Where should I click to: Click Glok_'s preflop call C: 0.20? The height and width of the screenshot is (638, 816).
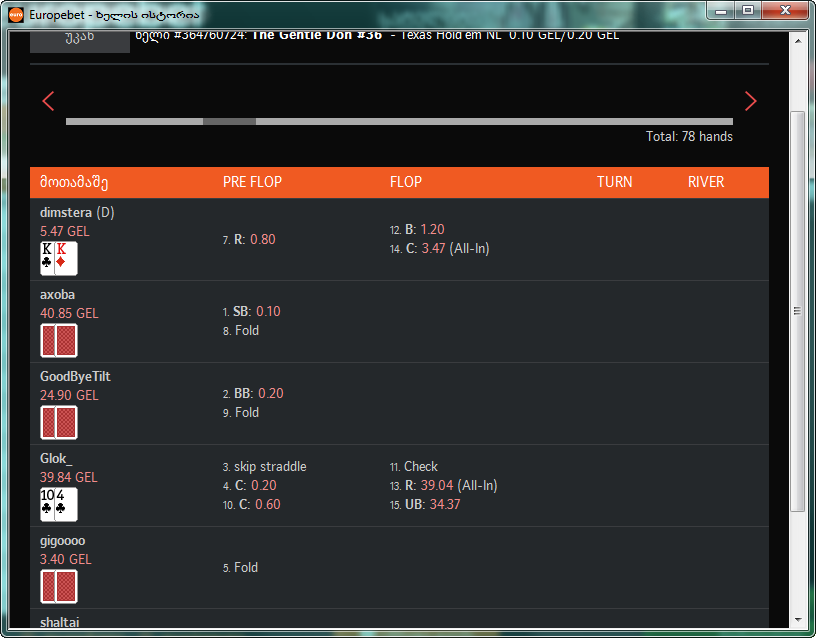pos(250,486)
